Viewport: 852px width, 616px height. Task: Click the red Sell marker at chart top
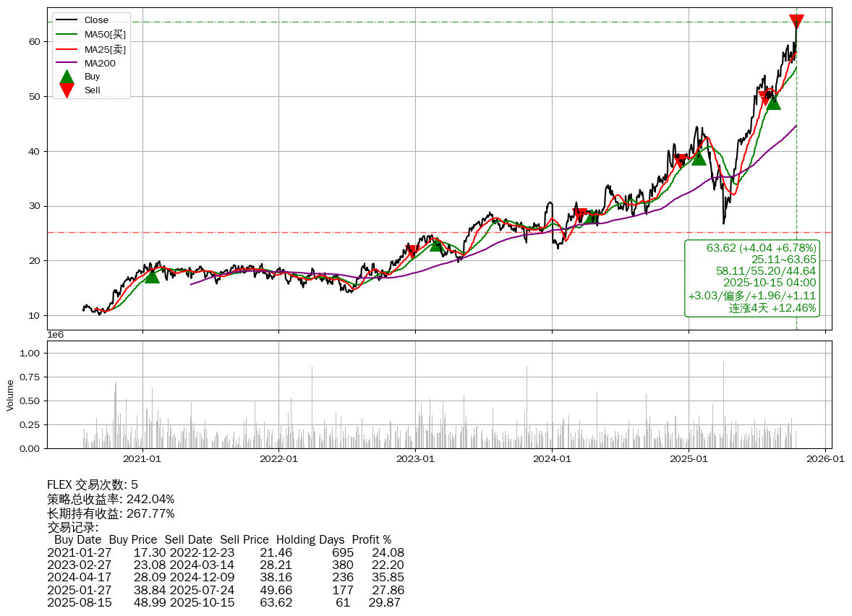point(796,22)
